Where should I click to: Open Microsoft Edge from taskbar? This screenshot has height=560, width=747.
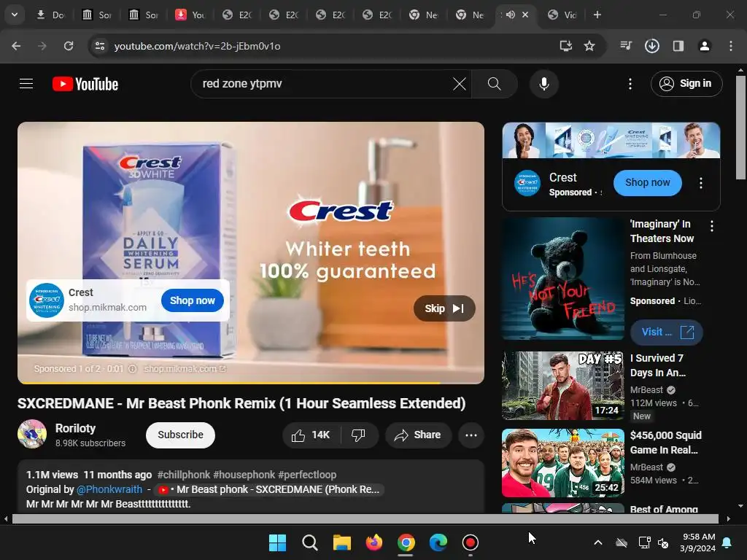pyautogui.click(x=438, y=542)
